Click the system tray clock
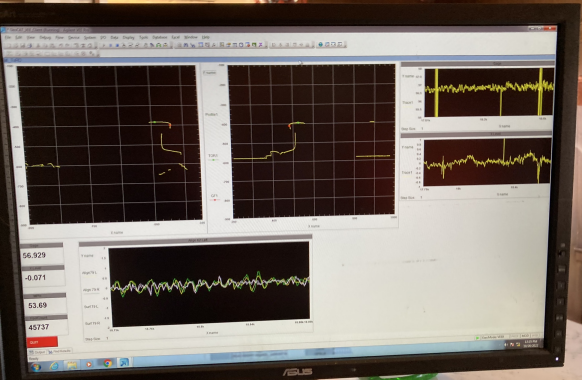 (531, 344)
